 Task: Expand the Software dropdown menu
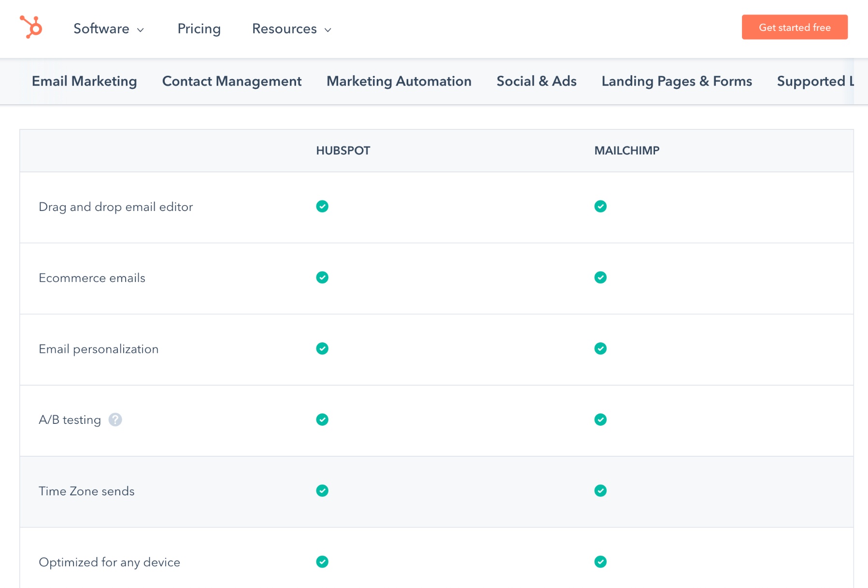click(x=108, y=29)
